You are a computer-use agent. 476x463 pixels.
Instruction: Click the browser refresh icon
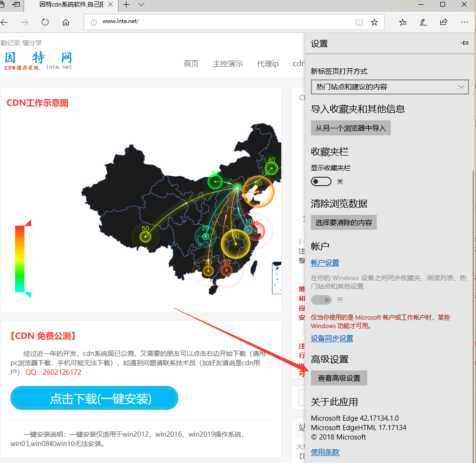(45, 22)
